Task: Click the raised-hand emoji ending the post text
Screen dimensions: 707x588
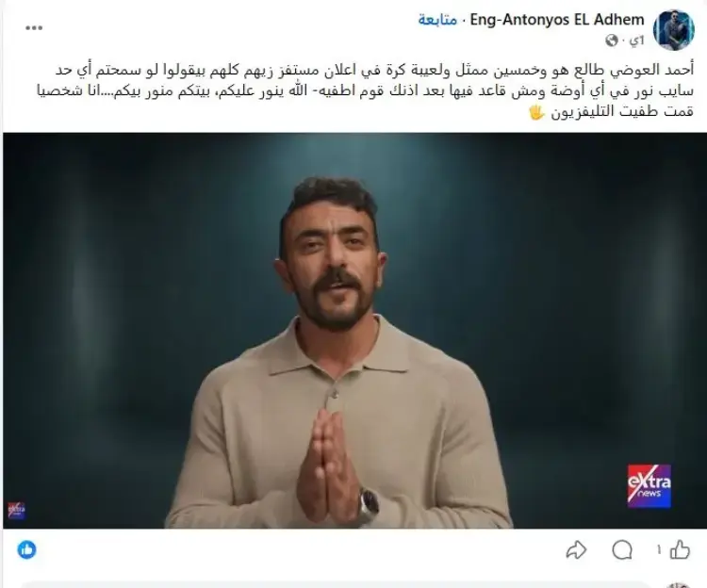Action: (x=536, y=112)
